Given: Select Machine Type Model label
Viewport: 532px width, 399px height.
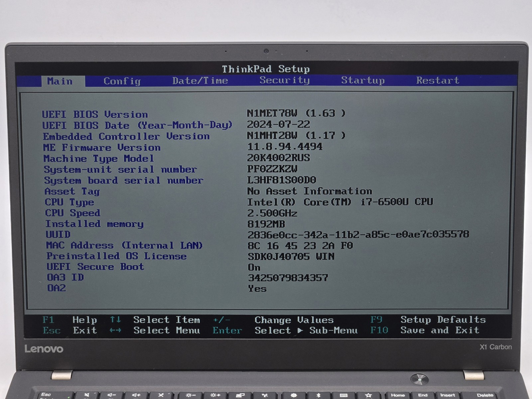Looking at the screenshot, I should tap(98, 159).
